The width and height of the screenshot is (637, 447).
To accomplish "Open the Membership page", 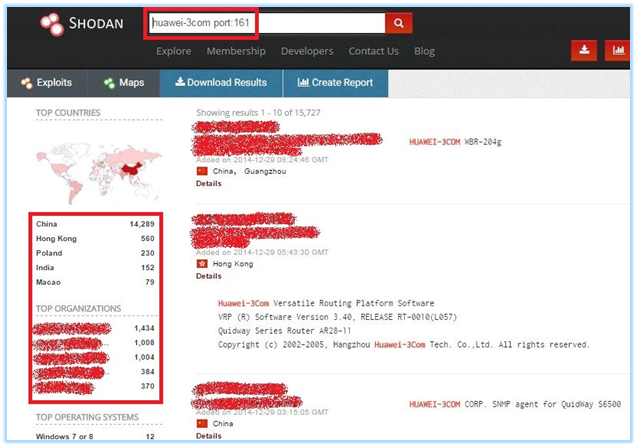I will click(236, 51).
